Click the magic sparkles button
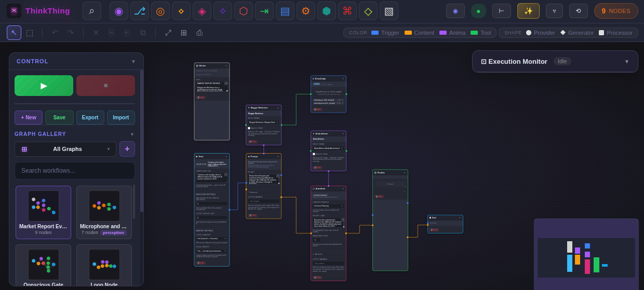644x290 pixels. tap(528, 11)
